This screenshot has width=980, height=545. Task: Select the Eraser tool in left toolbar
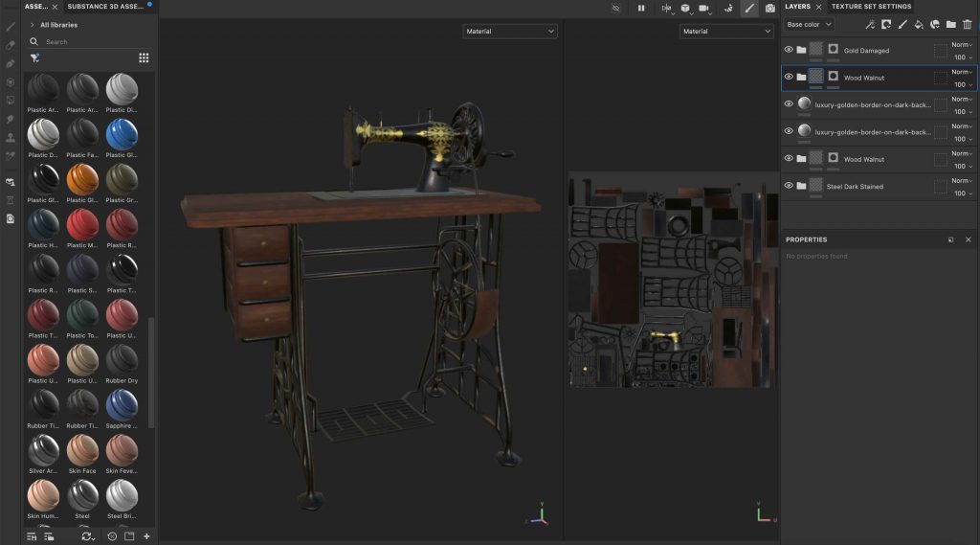coord(11,45)
